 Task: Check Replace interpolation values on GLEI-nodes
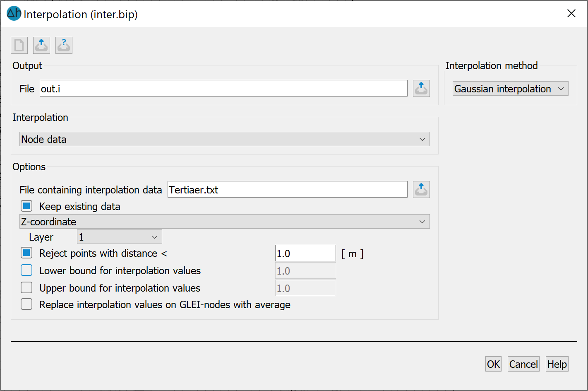coord(26,304)
